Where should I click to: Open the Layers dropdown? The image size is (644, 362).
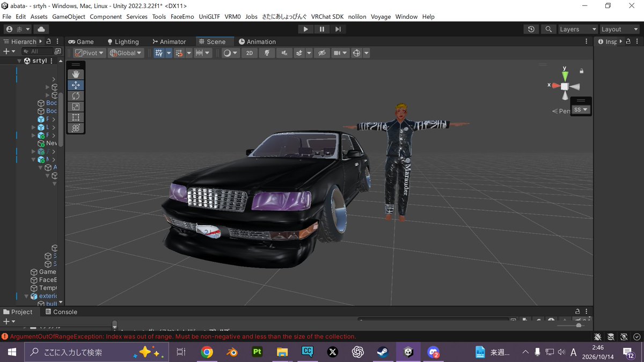click(577, 29)
